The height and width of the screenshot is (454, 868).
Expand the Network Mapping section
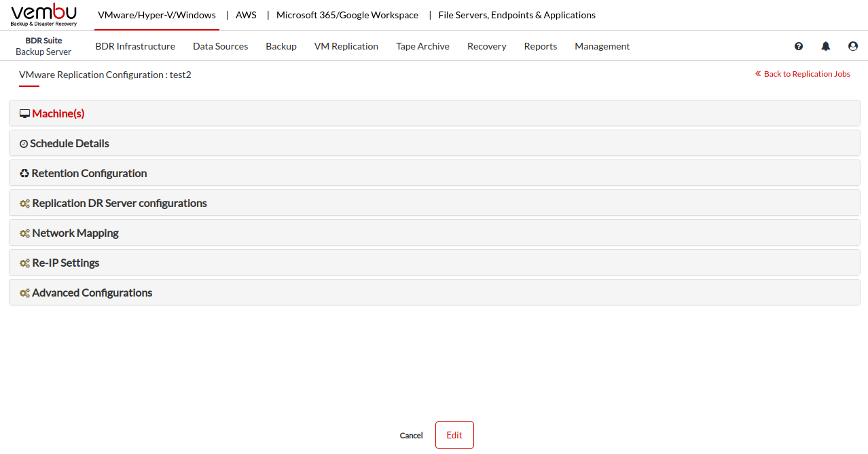tap(435, 233)
